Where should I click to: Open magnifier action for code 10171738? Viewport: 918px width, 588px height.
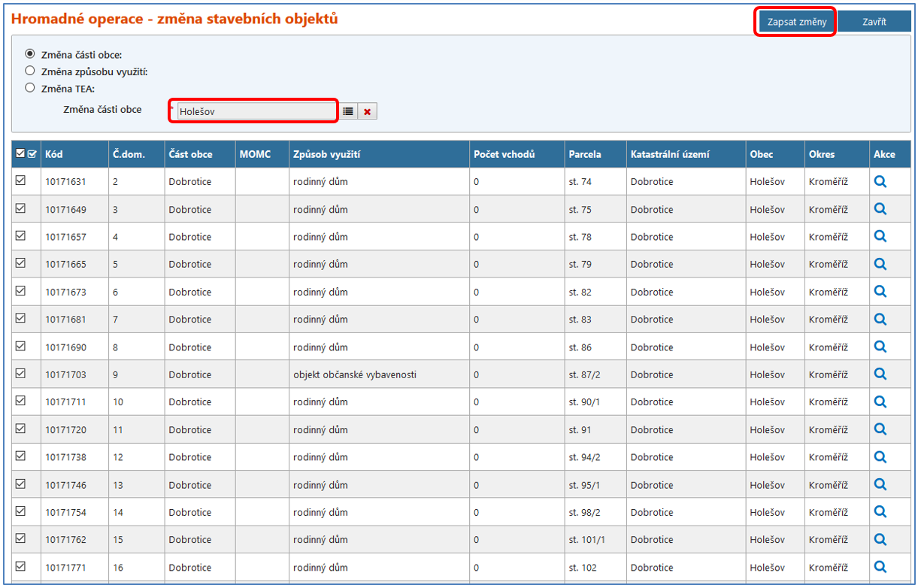[x=880, y=457]
